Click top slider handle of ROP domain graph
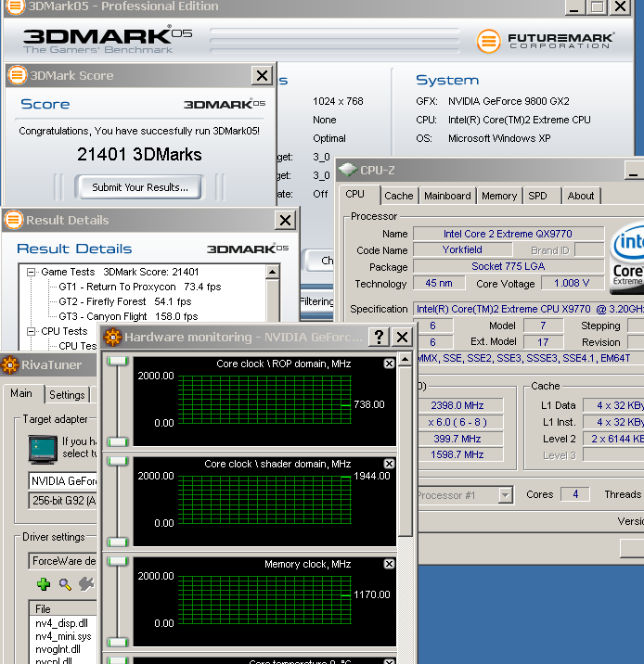The height and width of the screenshot is (664, 644). point(118,361)
